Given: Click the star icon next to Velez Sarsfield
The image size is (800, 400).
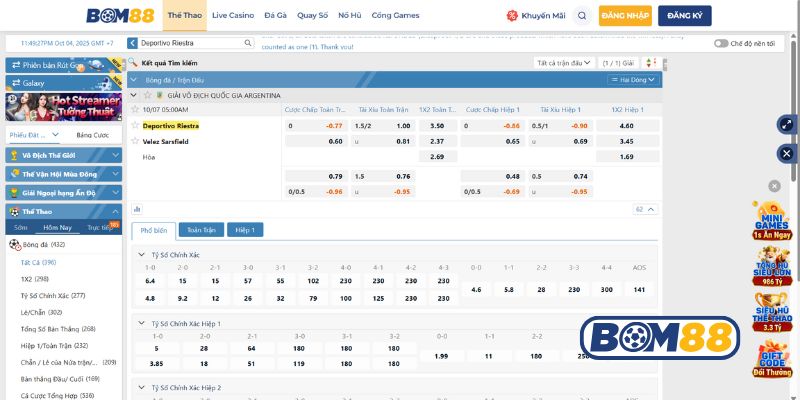Looking at the screenshot, I should 135,141.
